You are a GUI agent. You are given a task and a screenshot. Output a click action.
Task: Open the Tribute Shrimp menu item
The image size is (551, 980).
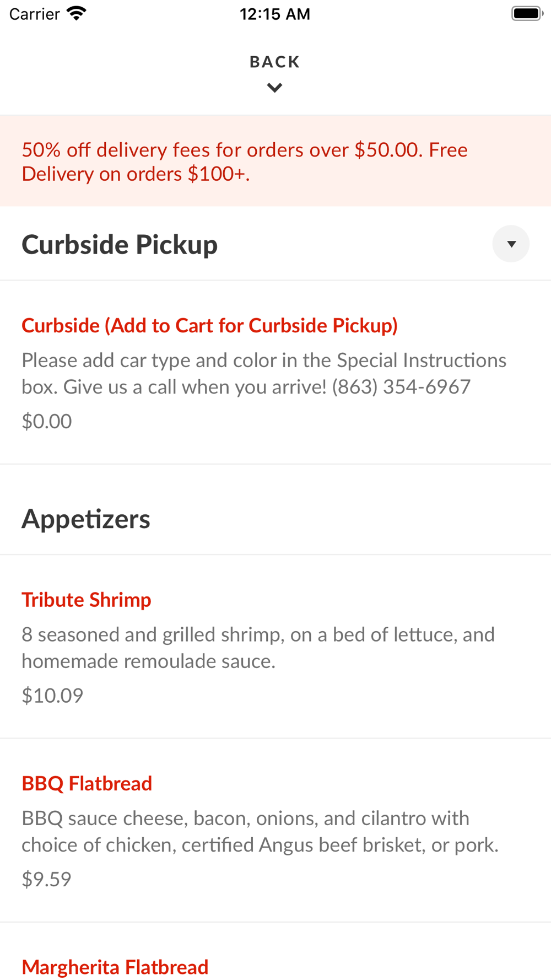tap(87, 600)
